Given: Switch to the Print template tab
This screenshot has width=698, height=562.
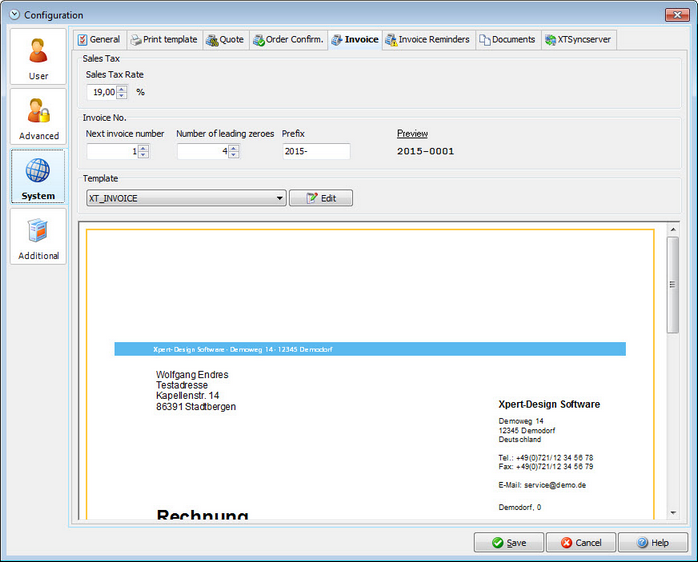Looking at the screenshot, I should click(164, 40).
